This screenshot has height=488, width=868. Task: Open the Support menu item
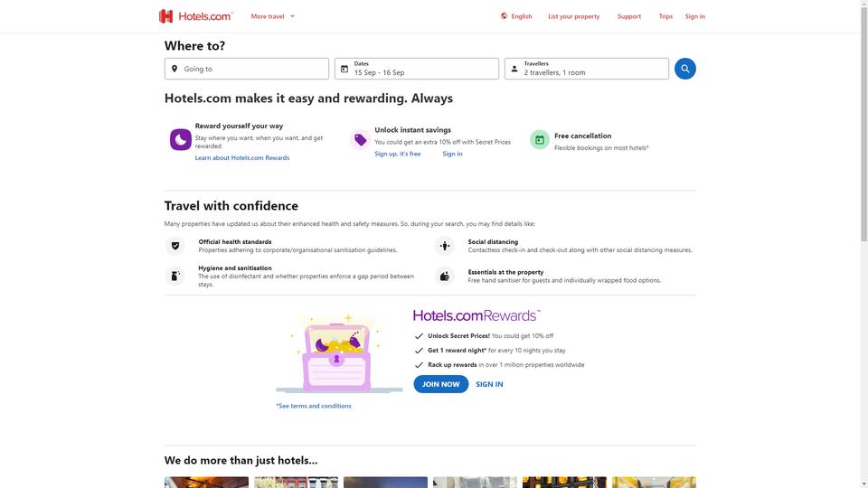click(629, 16)
